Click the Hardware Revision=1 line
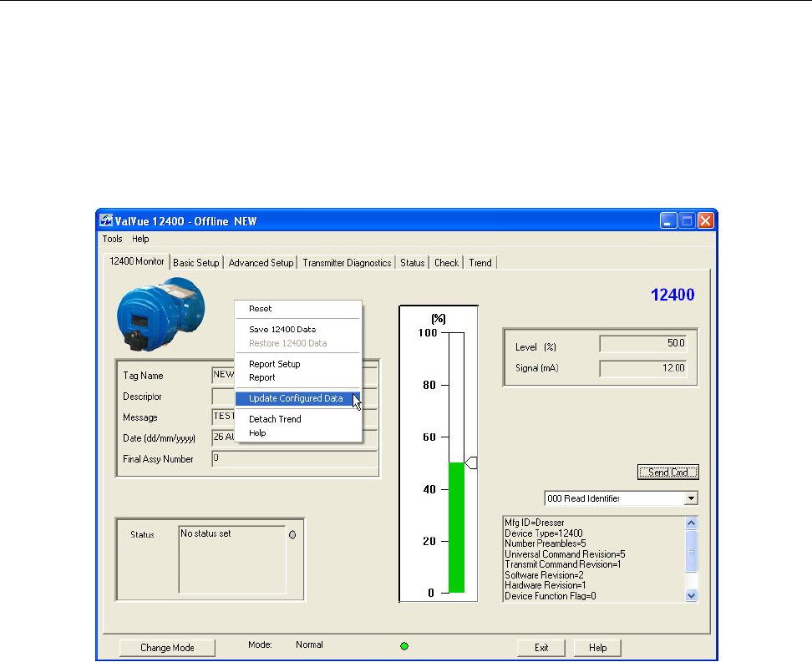This screenshot has height=662, width=812. click(x=546, y=585)
